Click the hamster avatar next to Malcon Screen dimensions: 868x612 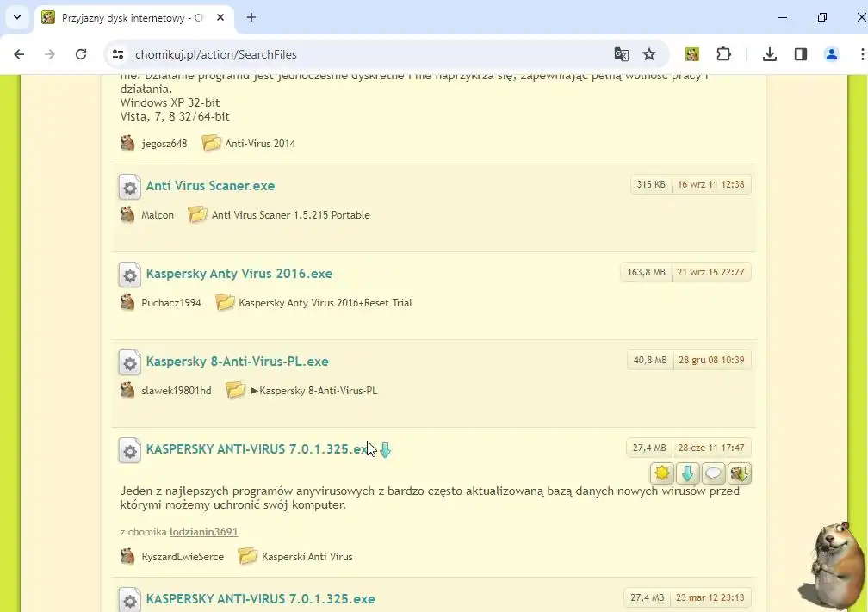coord(127,214)
